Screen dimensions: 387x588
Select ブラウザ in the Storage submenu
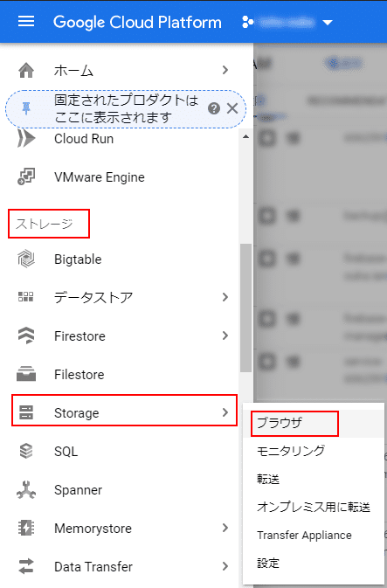[313, 424]
